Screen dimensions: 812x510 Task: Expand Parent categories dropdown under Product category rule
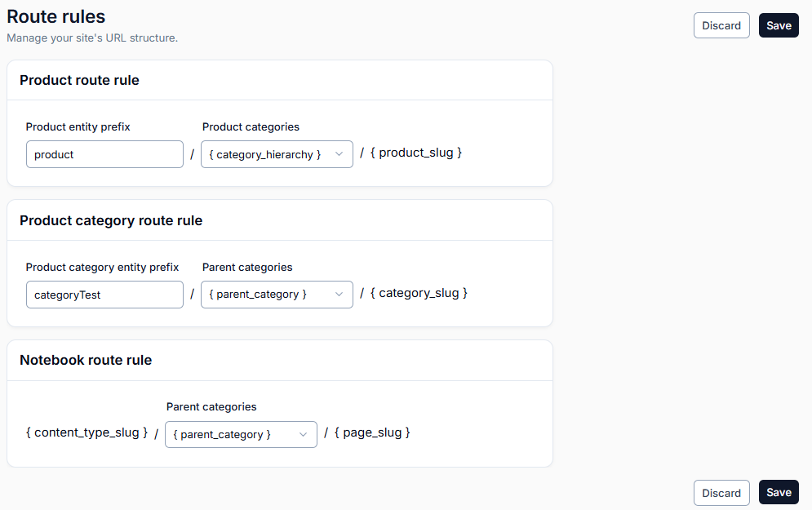tap(277, 295)
